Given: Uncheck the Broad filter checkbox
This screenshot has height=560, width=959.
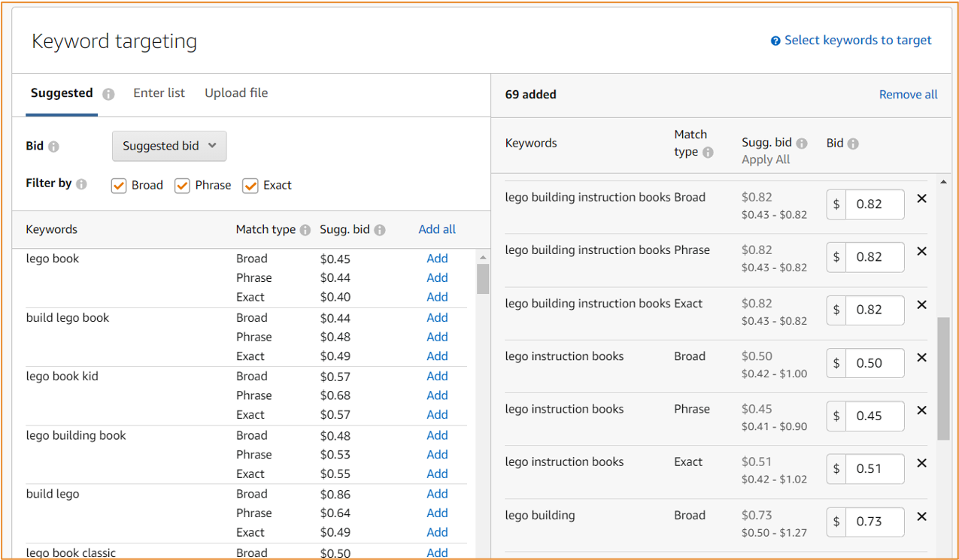Looking at the screenshot, I should pyautogui.click(x=118, y=185).
